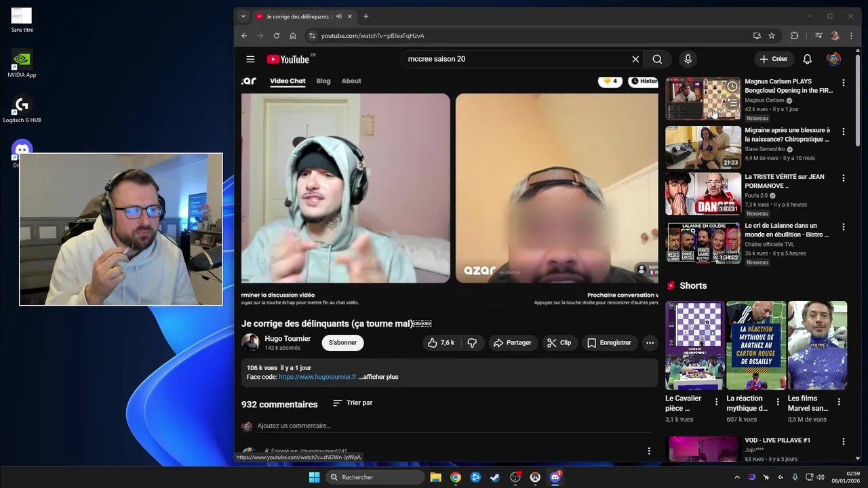
Task: Start voice search with the microphone
Action: (688, 59)
